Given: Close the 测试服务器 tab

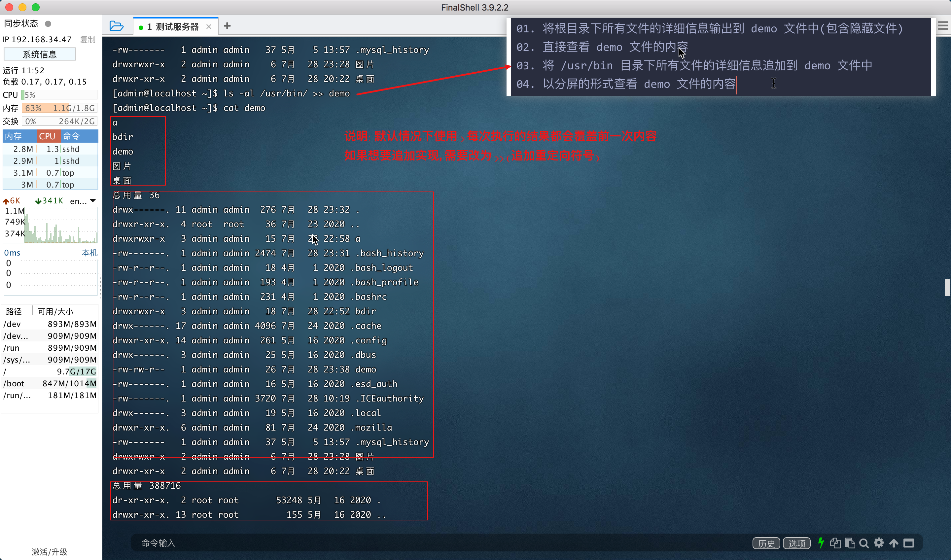Looking at the screenshot, I should click(x=209, y=27).
